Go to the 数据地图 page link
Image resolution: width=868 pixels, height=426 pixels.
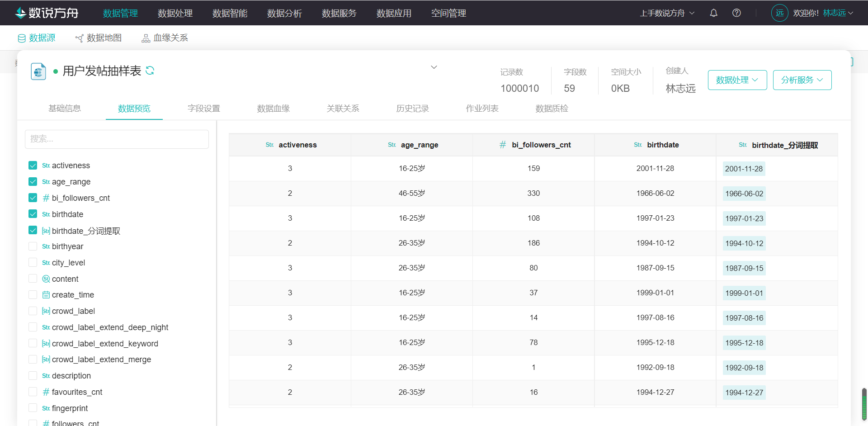[x=104, y=38]
